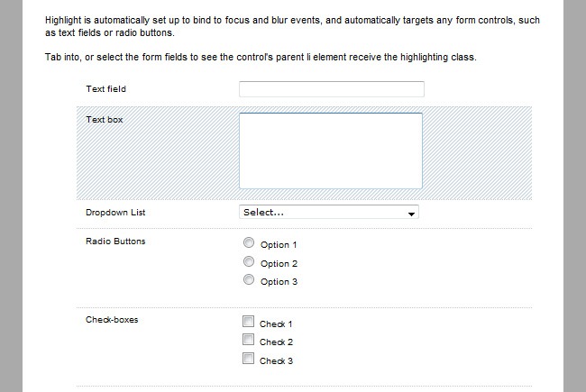Choose the Option 2 radio button circle
This screenshot has height=392, width=586.
[x=249, y=262]
